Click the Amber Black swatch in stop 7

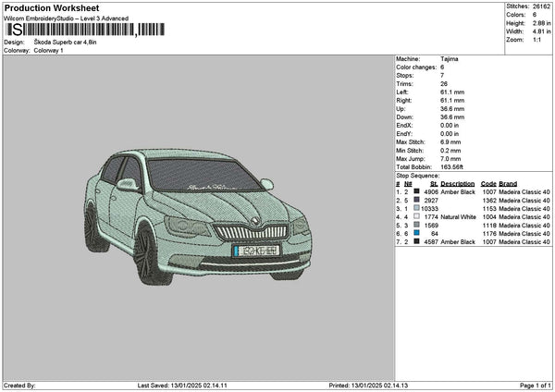(x=415, y=241)
